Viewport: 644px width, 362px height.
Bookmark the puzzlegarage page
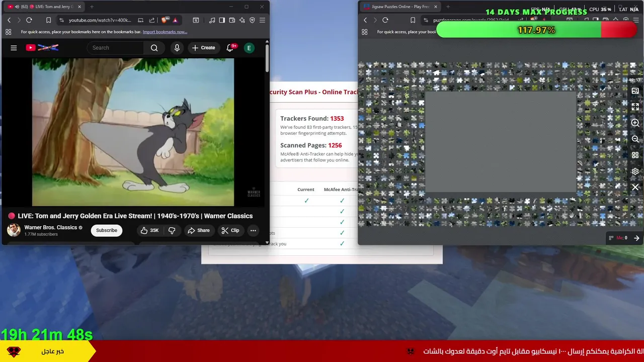413,20
